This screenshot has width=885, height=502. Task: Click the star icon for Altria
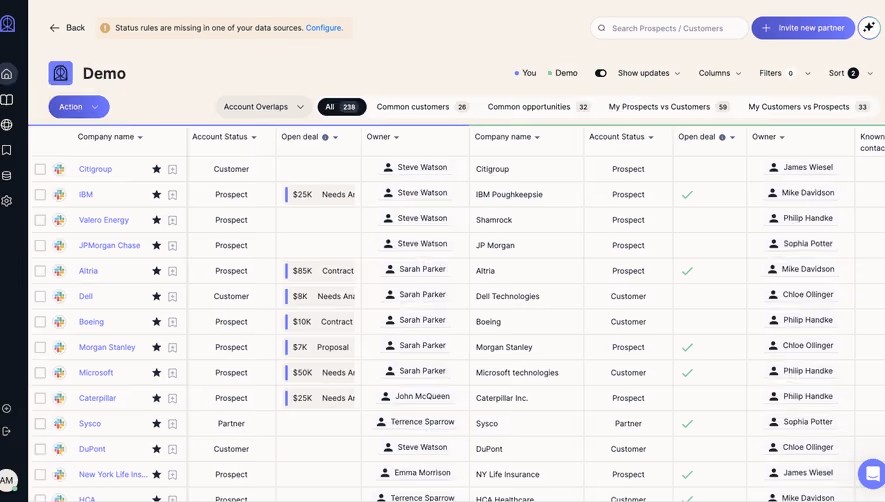pos(156,270)
